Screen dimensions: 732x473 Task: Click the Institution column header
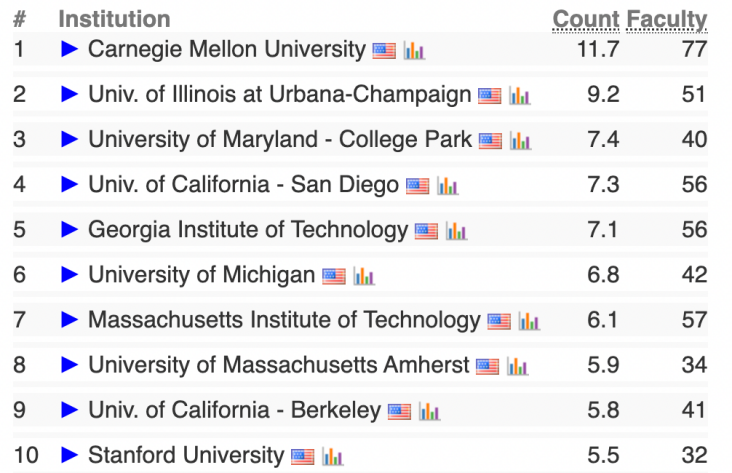(114, 19)
